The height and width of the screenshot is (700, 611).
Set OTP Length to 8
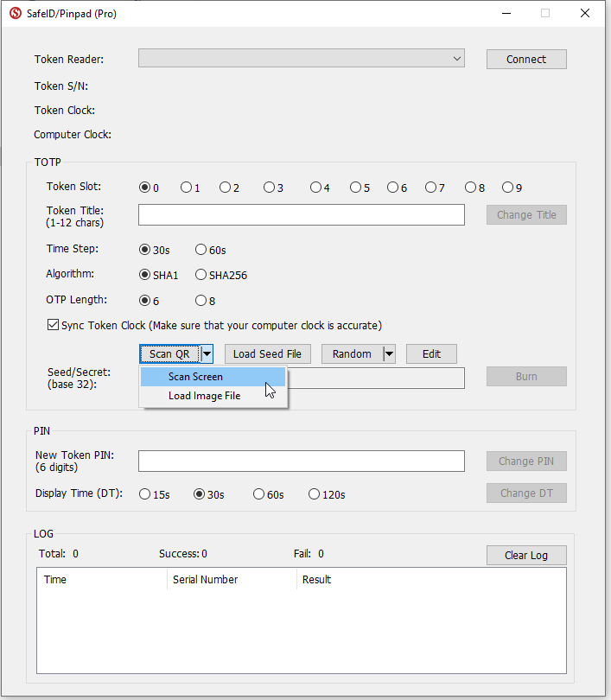coord(200,301)
